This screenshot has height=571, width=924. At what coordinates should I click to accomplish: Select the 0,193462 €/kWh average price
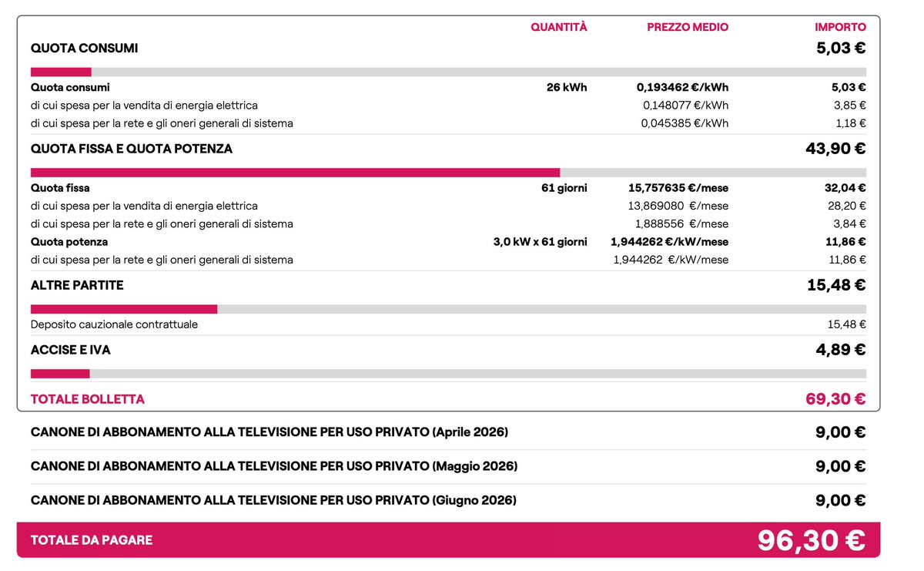pyautogui.click(x=682, y=87)
